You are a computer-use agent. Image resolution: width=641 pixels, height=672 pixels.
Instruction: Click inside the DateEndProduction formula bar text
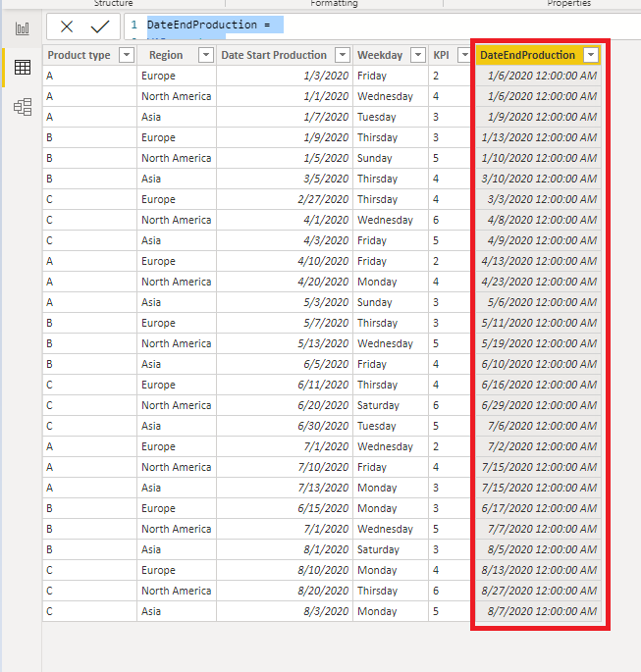click(208, 25)
